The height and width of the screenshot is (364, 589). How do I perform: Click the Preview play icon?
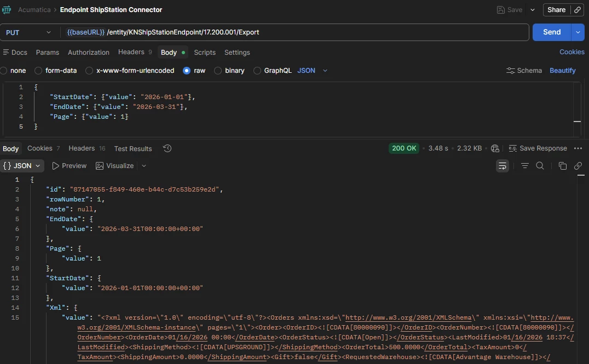[x=56, y=166]
